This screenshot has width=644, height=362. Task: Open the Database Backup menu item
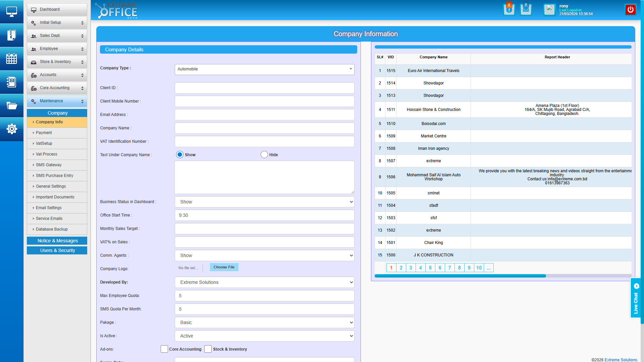pos(52,229)
